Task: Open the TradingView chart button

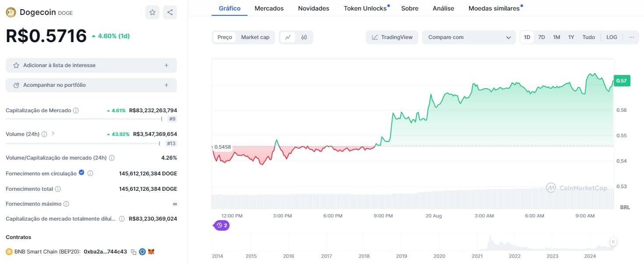Action: tap(392, 37)
